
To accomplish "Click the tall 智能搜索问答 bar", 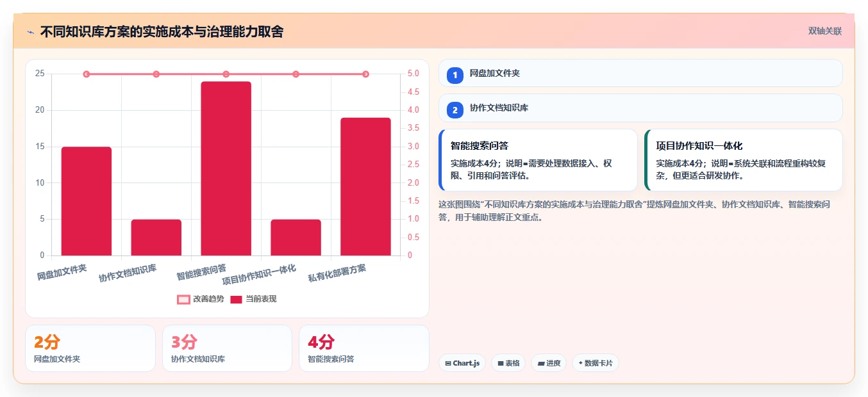I will (x=226, y=168).
